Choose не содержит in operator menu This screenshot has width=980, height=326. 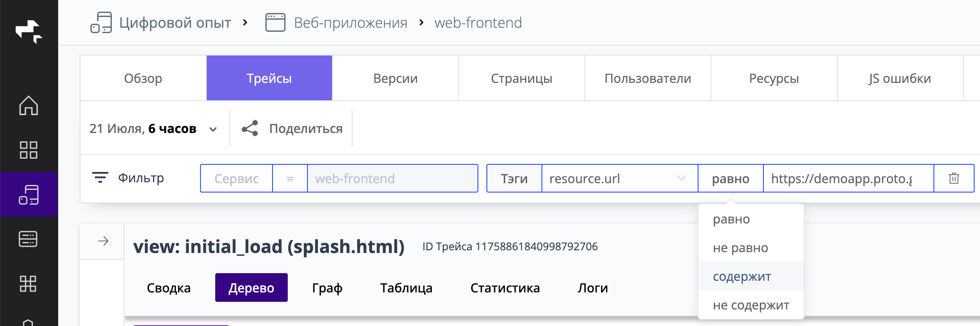click(751, 305)
